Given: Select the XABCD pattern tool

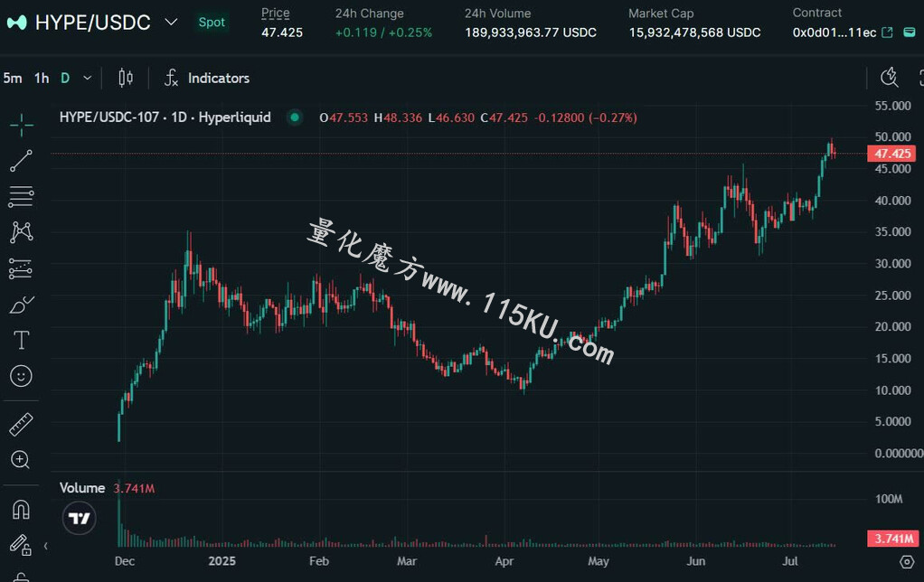Looking at the screenshot, I should [x=21, y=232].
